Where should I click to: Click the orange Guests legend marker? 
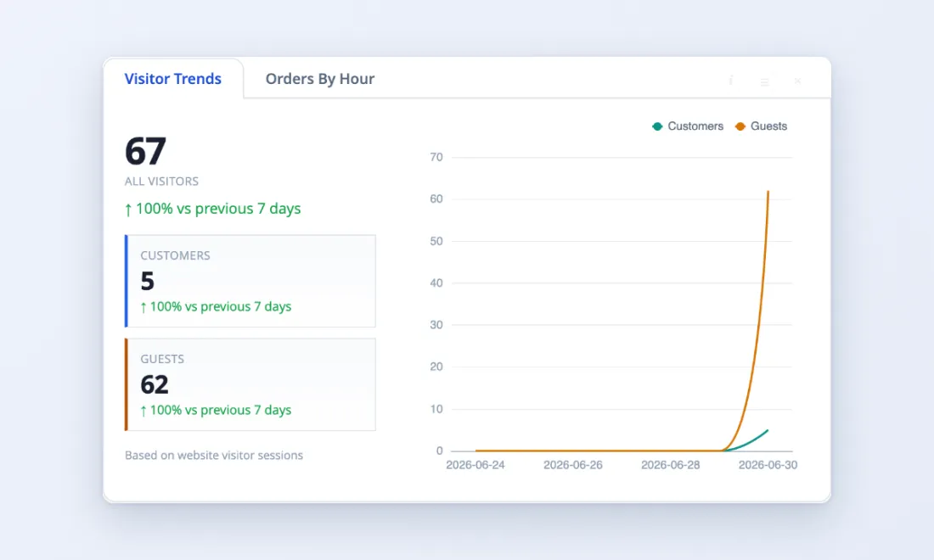[740, 126]
